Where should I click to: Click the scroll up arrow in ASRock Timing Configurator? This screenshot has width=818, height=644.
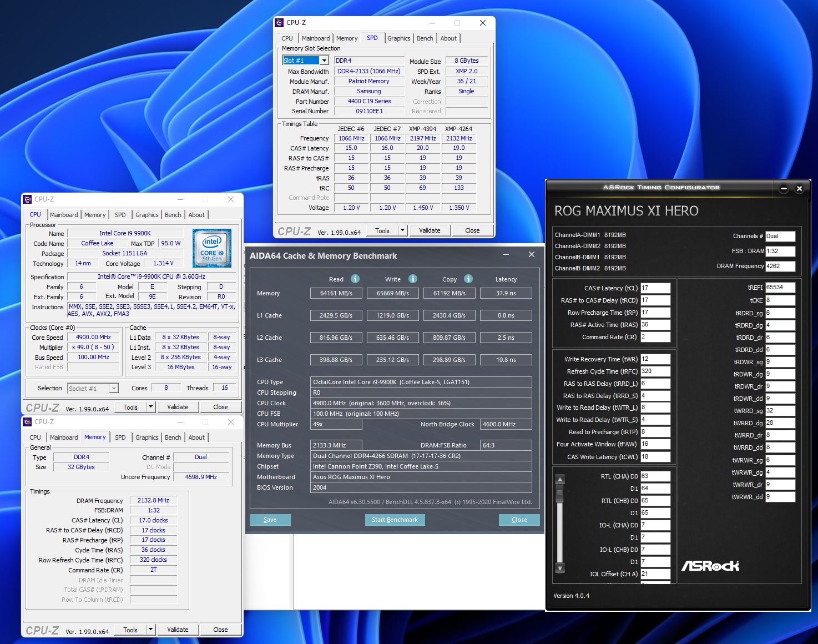point(560,480)
